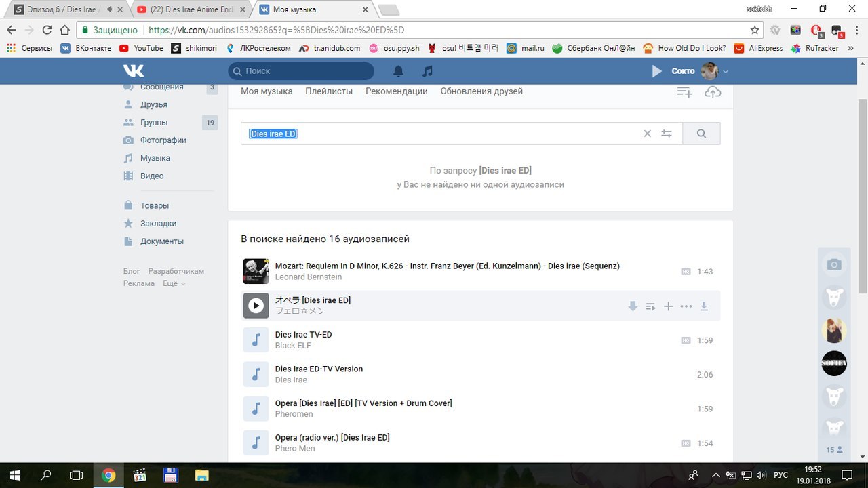Click the upload audio cloud icon
868x488 pixels.
tap(712, 91)
